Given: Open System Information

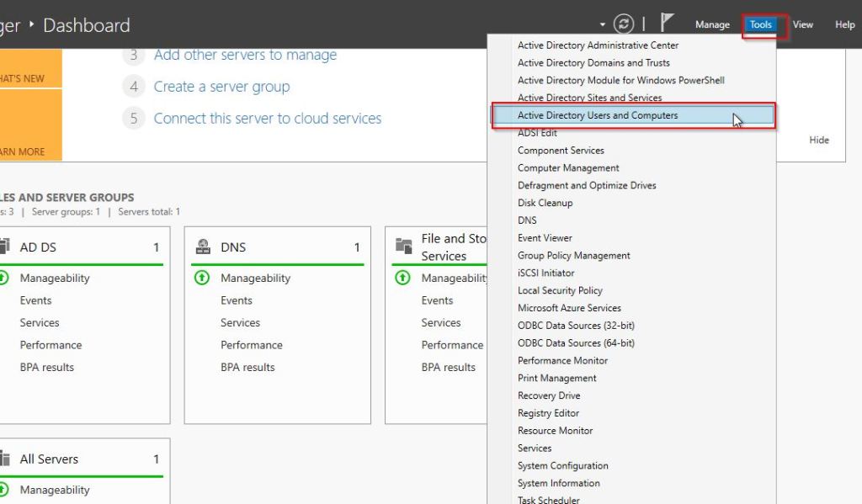Looking at the screenshot, I should pyautogui.click(x=559, y=483).
